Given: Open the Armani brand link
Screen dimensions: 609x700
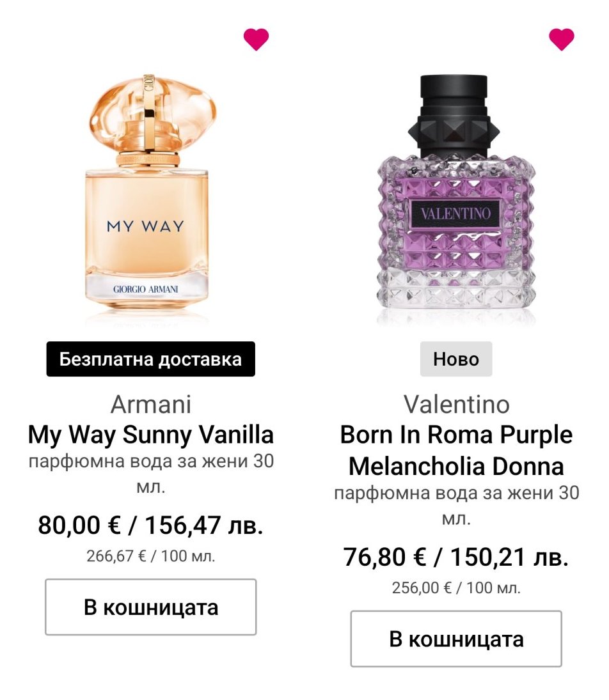Looking at the screenshot, I should coord(151,404).
